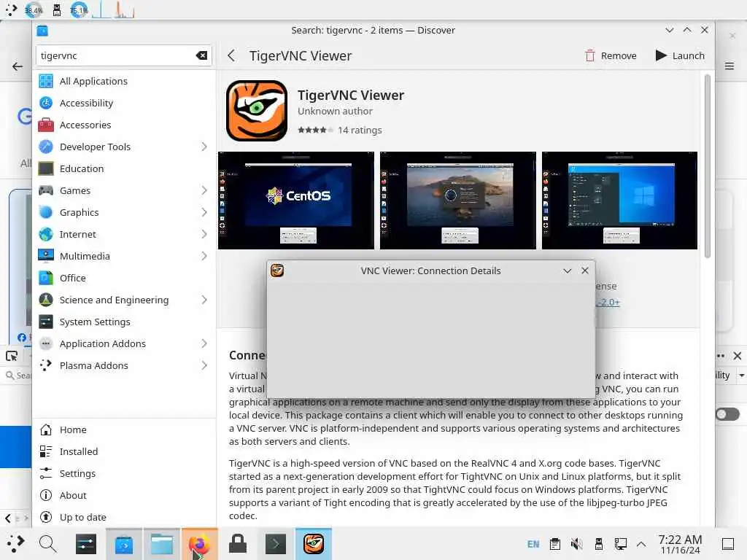Image resolution: width=747 pixels, height=560 pixels.
Task: Select the Office category
Action: coord(124,278)
